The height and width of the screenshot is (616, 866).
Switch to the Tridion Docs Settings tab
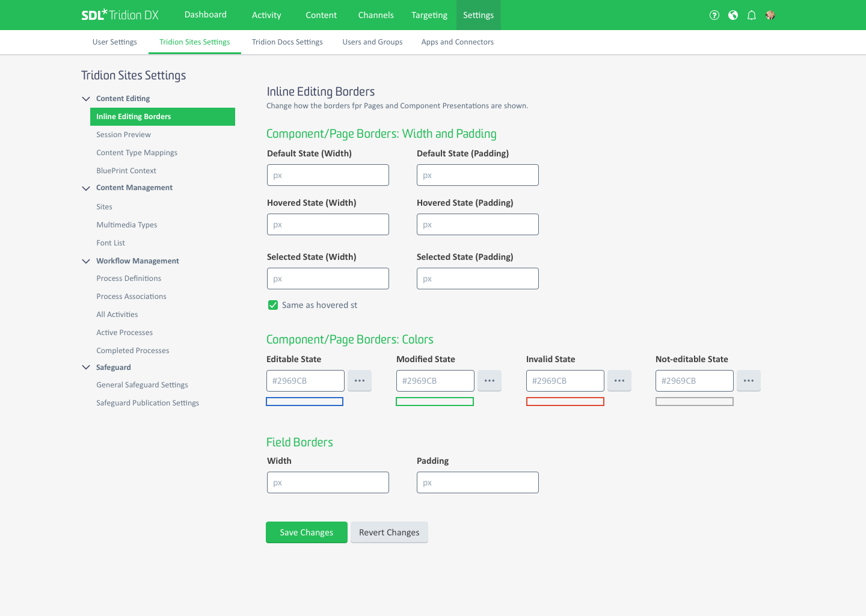(287, 42)
